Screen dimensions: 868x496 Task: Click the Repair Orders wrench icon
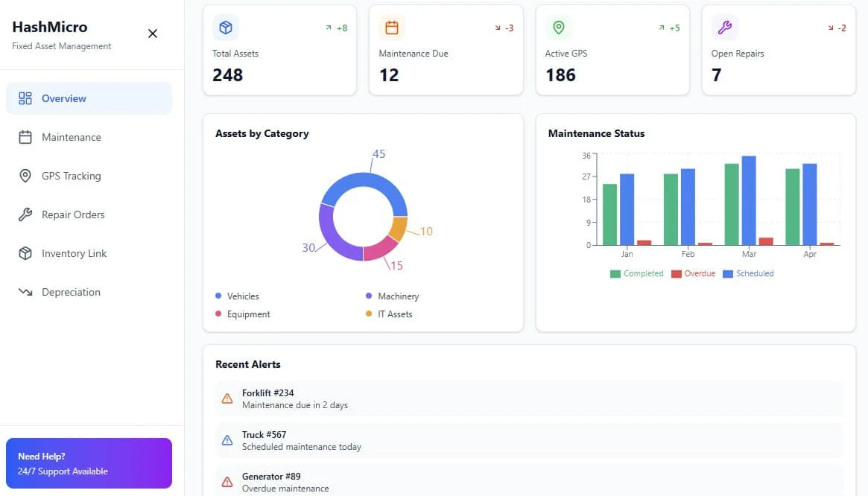pos(25,214)
